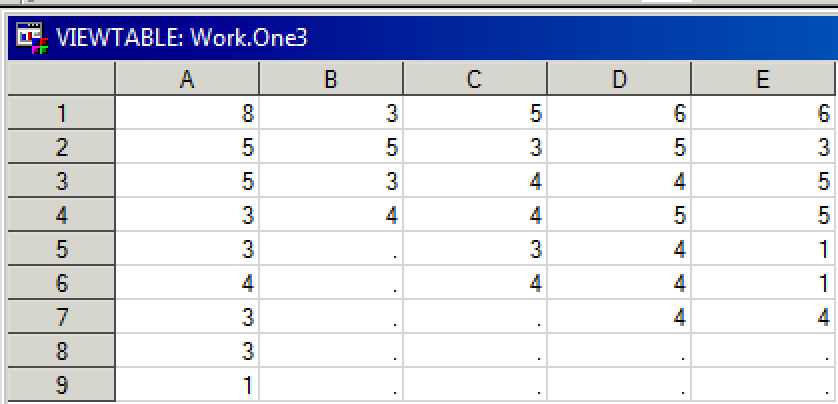Click the blank top-left corner header cell

click(61, 80)
